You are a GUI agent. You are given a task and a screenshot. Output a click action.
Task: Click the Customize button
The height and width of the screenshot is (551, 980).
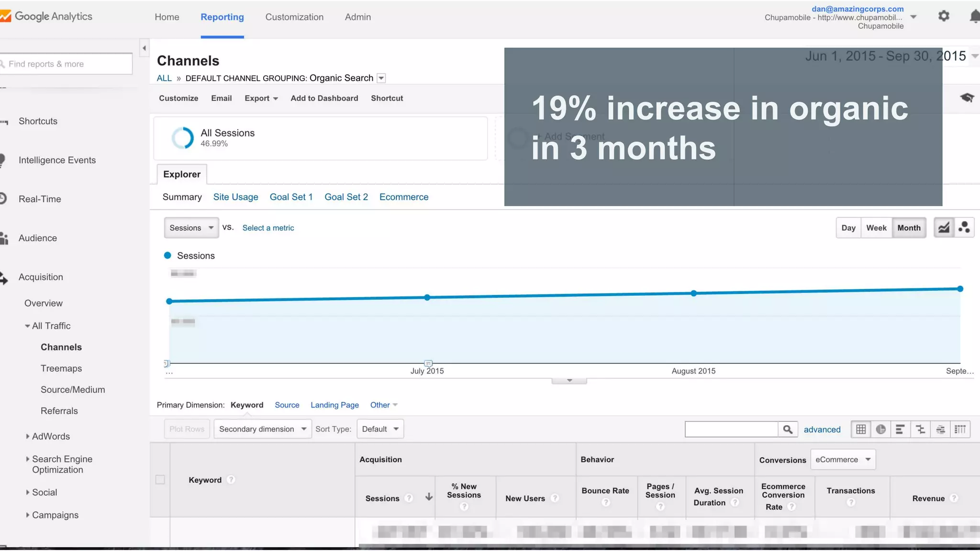pos(178,98)
